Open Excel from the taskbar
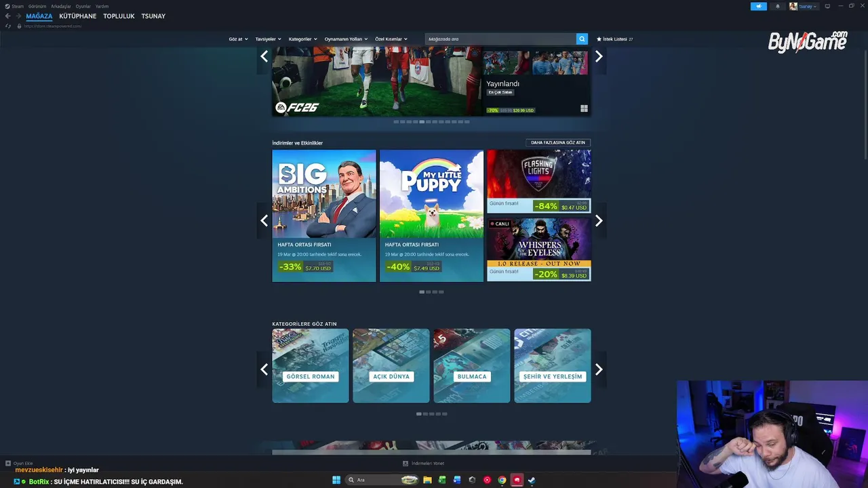The image size is (868, 488). [x=442, y=480]
